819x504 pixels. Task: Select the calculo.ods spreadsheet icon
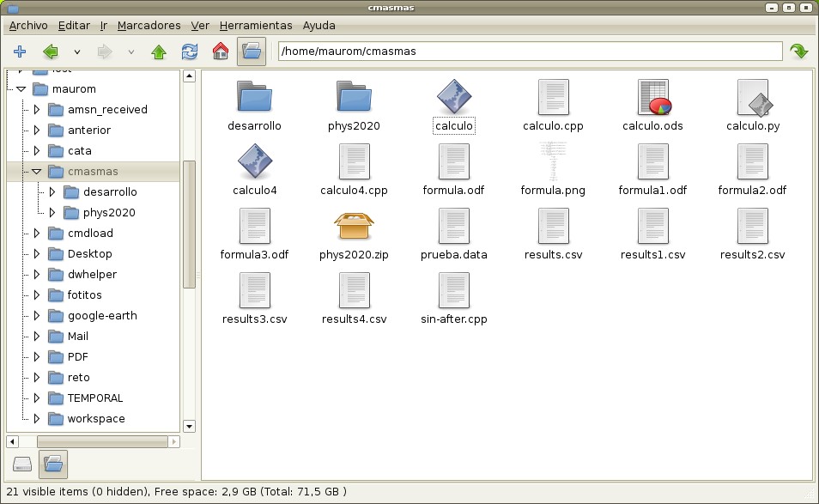pos(653,97)
